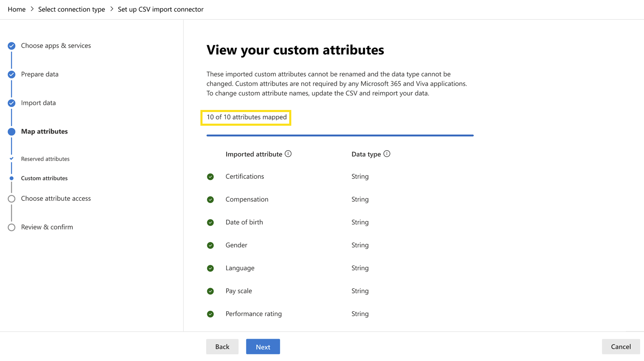Click the Prepare data checkmark circle
This screenshot has width=644, height=361.
[11, 74]
